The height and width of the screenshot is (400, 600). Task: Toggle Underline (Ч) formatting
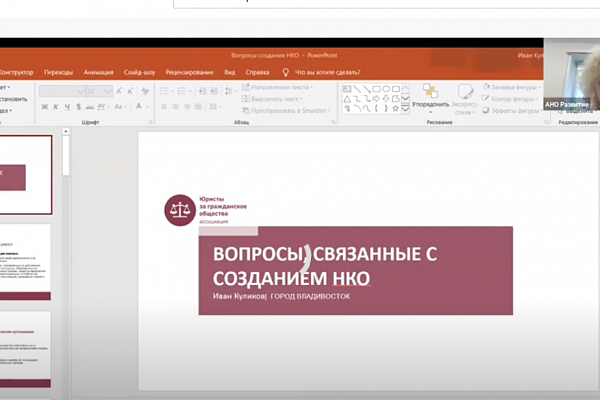coord(67,107)
